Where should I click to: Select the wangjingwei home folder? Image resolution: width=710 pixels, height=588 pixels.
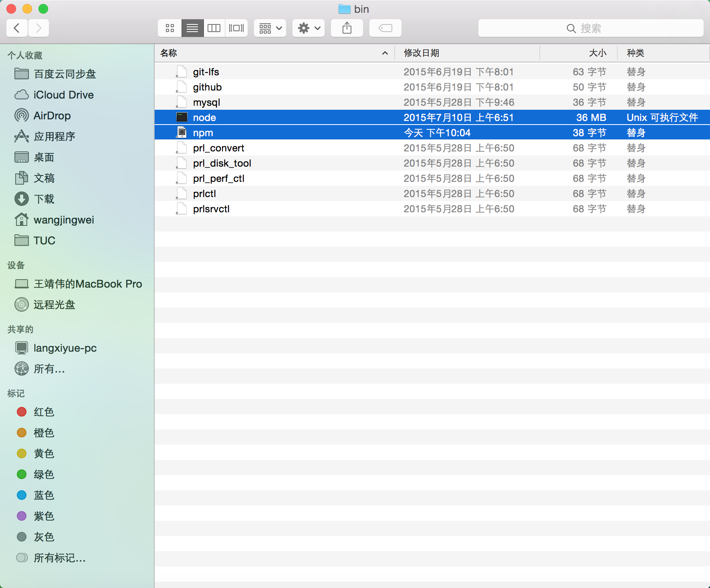coord(63,220)
